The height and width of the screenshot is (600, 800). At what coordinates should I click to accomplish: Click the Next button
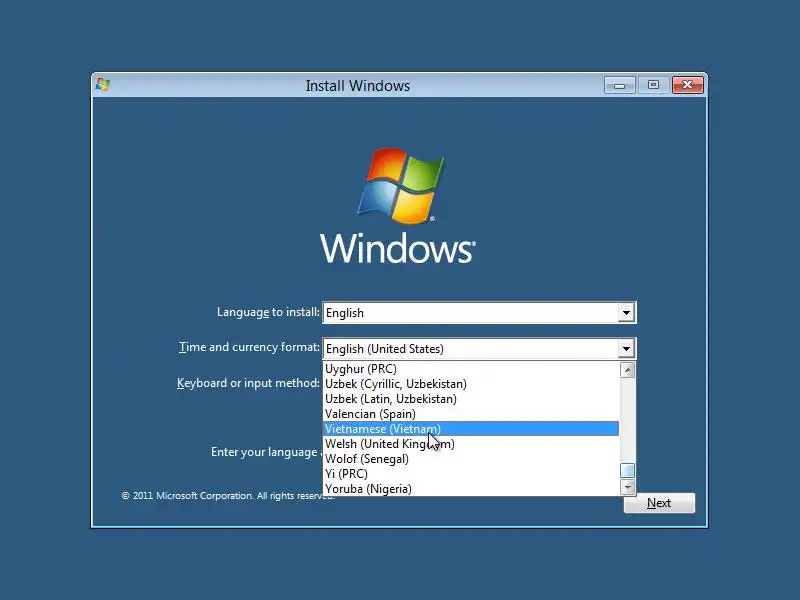point(659,503)
